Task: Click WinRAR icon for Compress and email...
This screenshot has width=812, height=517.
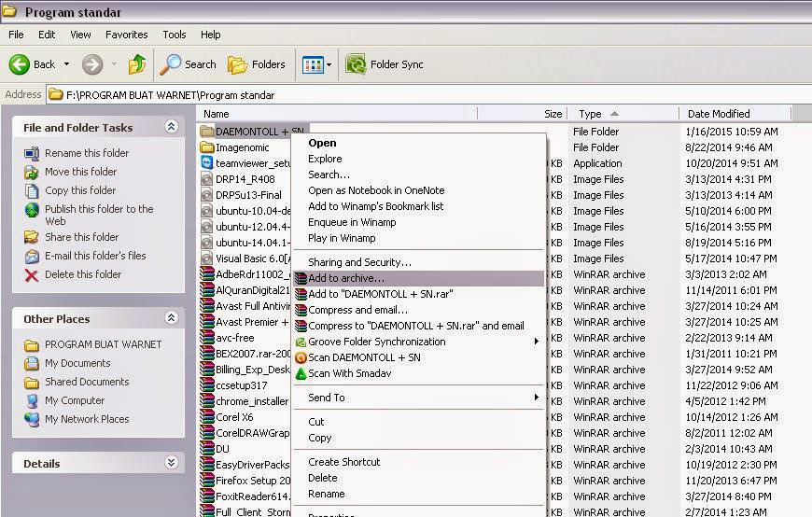Action: click(301, 311)
